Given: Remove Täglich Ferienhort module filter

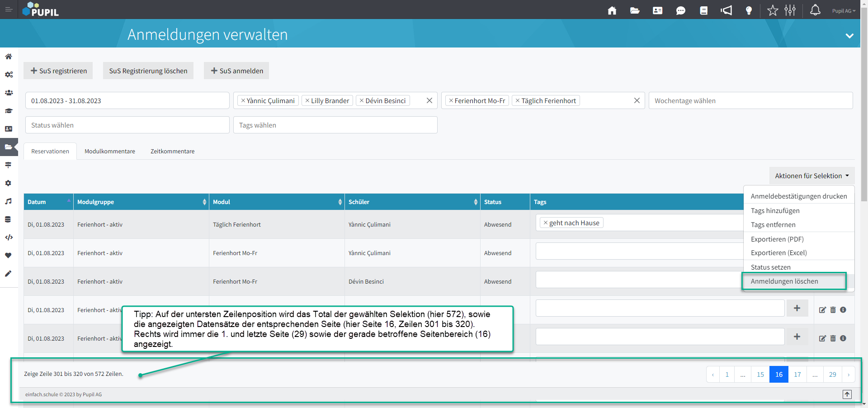Looking at the screenshot, I should coord(518,100).
